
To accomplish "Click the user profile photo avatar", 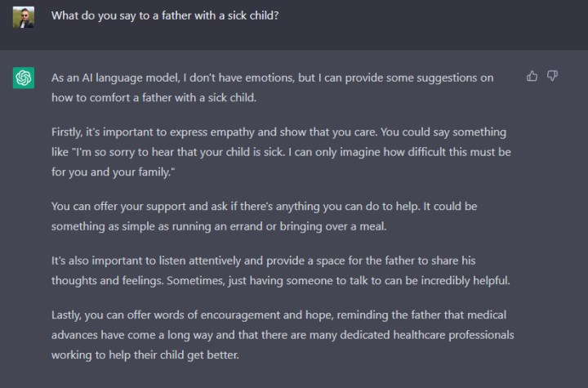I will (x=24, y=16).
